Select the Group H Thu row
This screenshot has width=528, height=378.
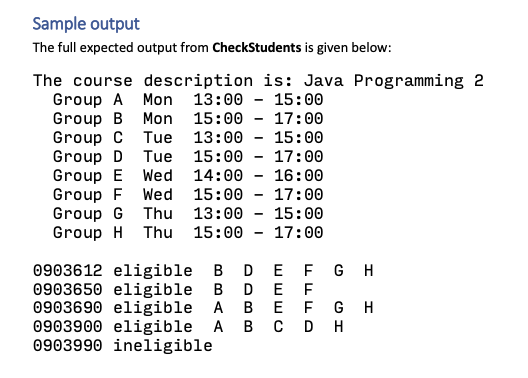point(188,233)
